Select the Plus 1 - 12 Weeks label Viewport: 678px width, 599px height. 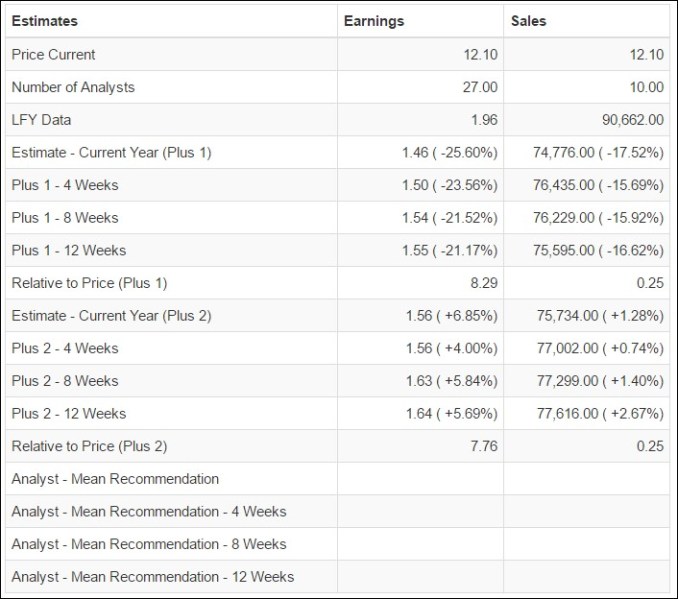coord(69,250)
